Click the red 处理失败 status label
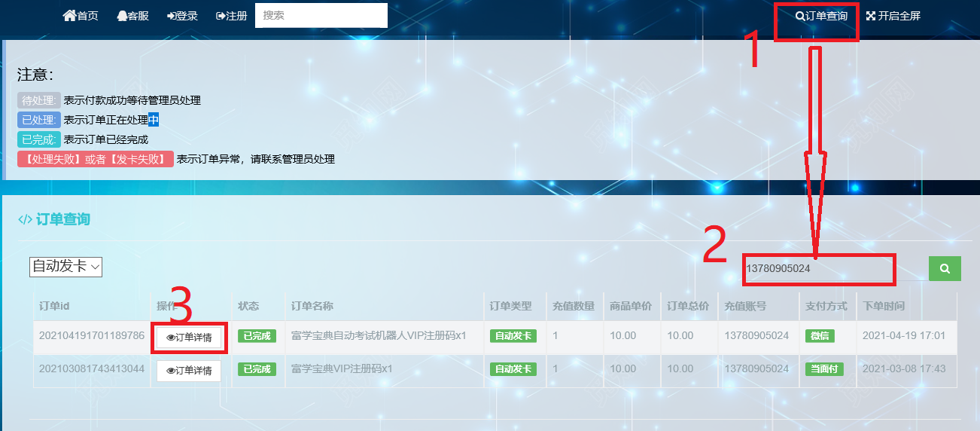This screenshot has height=431, width=980. [x=96, y=159]
